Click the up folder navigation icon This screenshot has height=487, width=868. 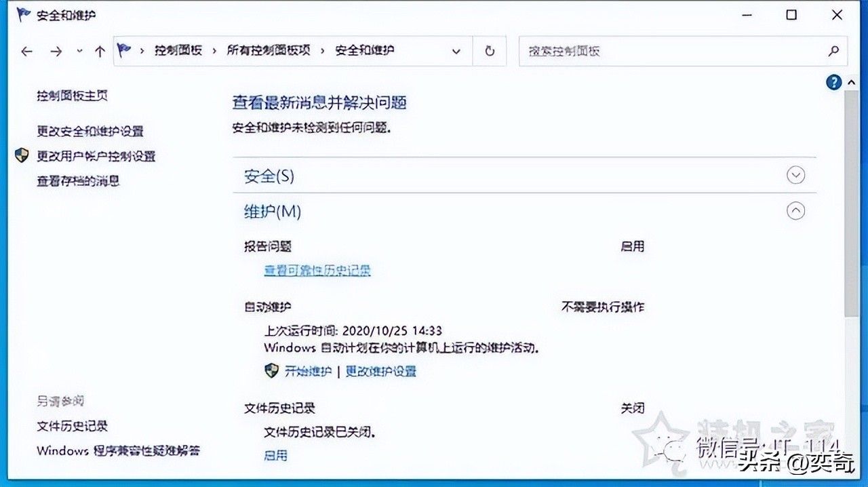point(99,51)
